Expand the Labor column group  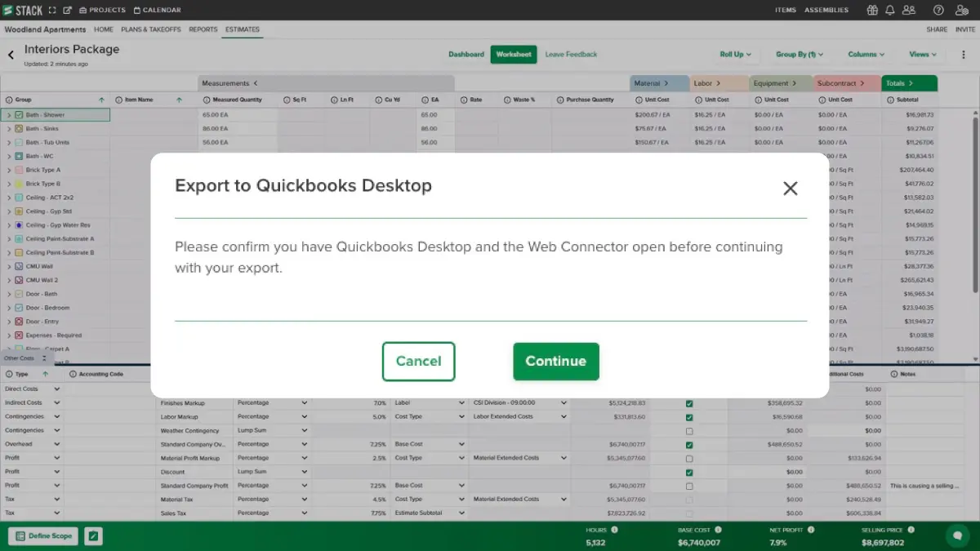[719, 83]
